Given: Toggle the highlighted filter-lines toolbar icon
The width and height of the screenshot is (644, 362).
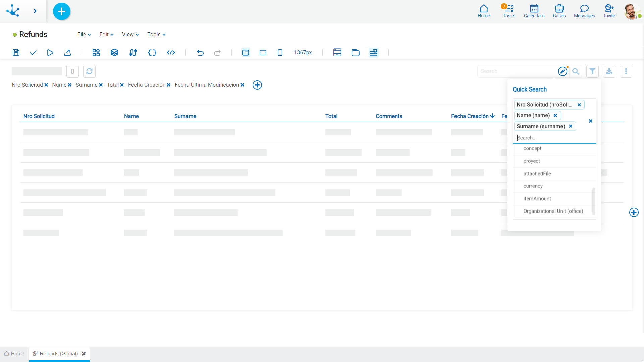Looking at the screenshot, I should [x=374, y=53].
